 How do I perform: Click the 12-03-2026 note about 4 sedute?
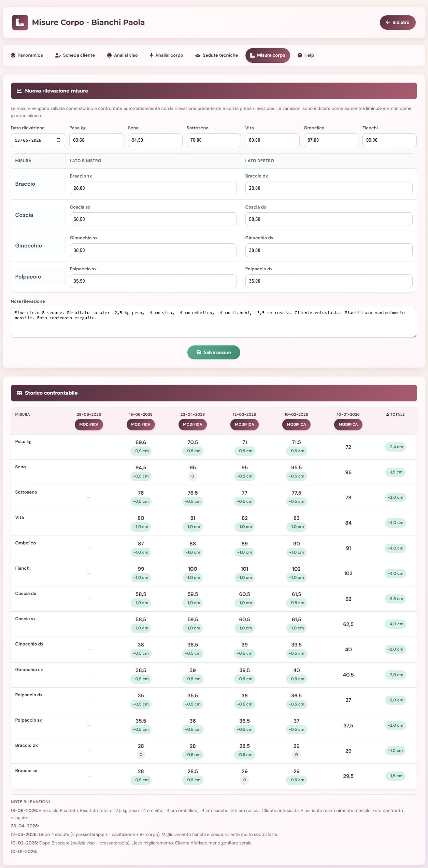point(158,835)
